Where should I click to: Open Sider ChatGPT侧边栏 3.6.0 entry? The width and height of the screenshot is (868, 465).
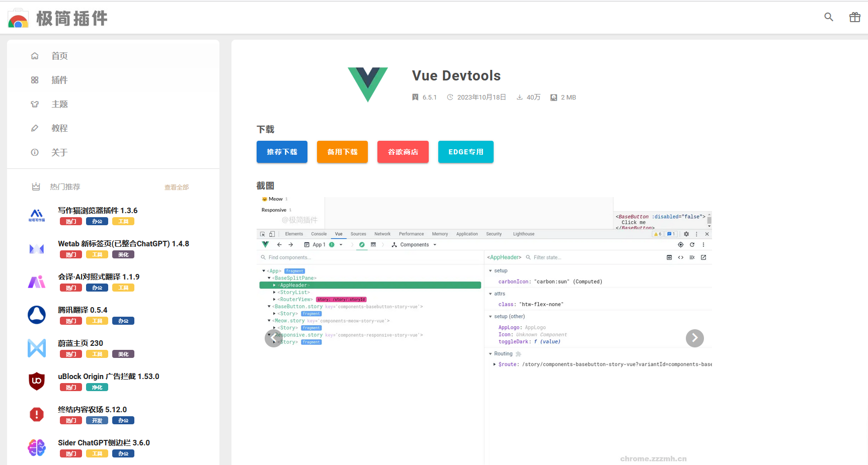pyautogui.click(x=104, y=443)
